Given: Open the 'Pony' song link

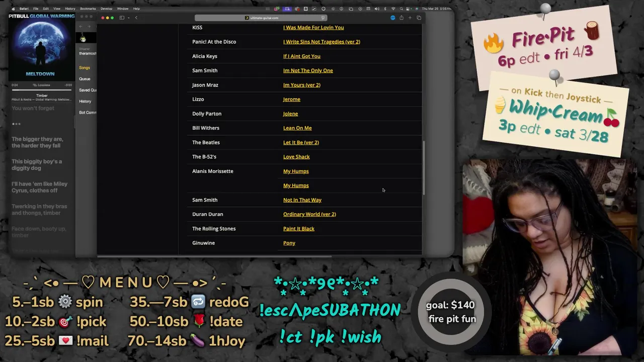Looking at the screenshot, I should (x=289, y=243).
